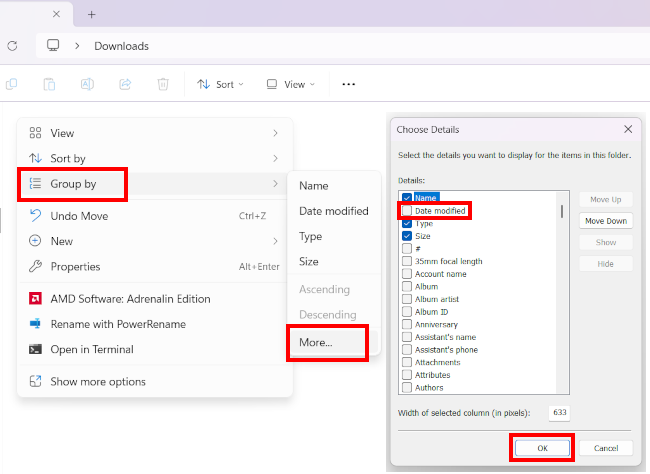Open the View dropdown in toolbar

291,84
